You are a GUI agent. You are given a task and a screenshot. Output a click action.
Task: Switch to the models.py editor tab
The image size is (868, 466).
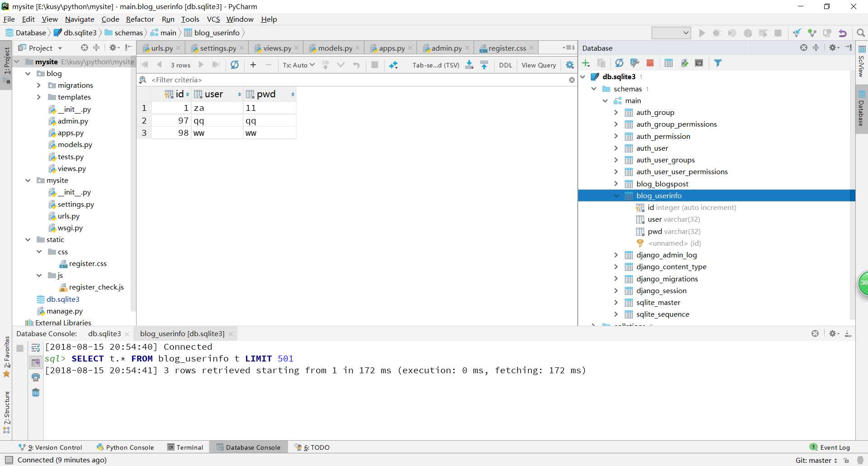pos(335,48)
